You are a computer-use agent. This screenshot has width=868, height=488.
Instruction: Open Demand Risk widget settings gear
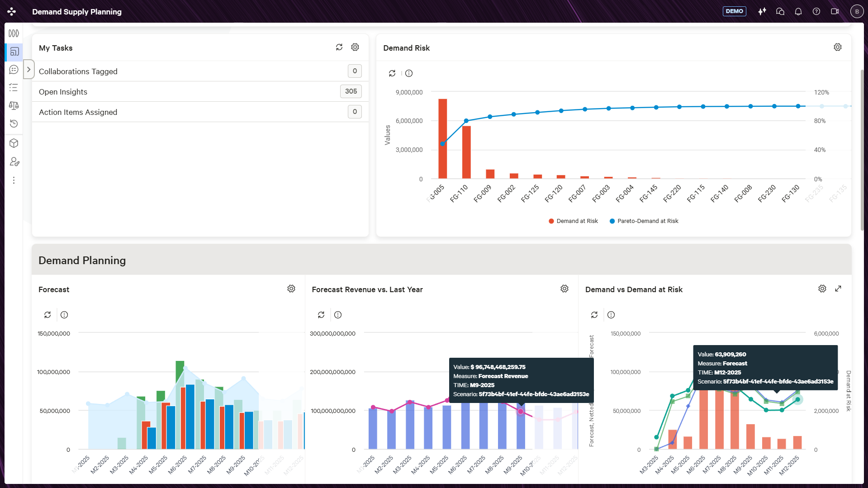[838, 47]
